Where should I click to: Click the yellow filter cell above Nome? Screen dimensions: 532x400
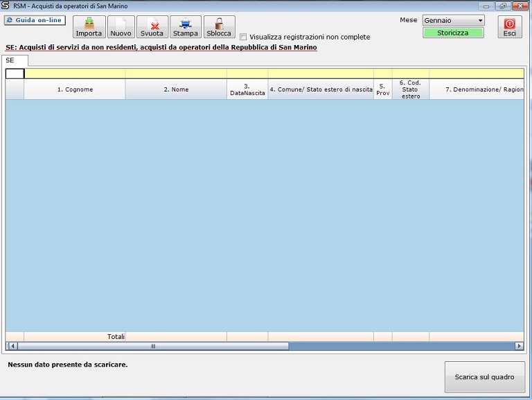click(x=176, y=73)
